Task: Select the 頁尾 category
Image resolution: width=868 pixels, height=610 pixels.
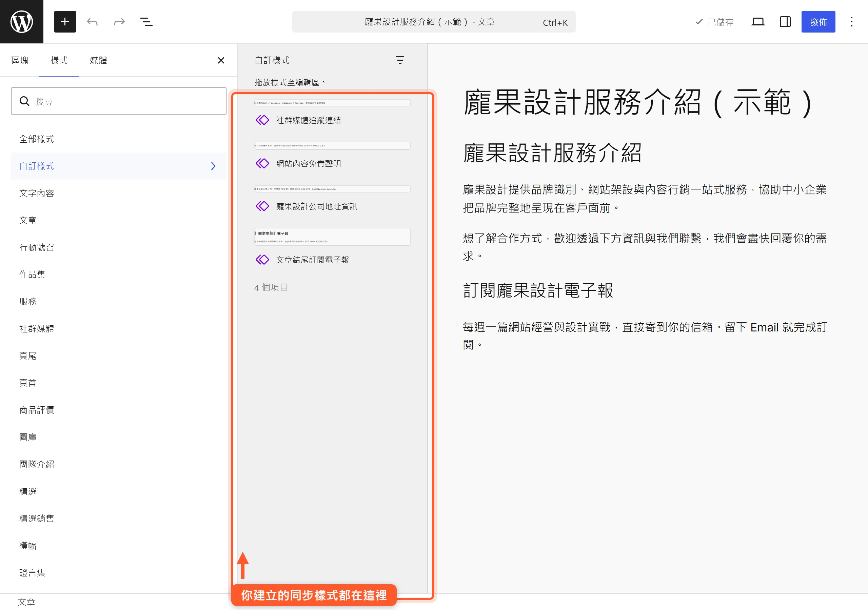Action: click(x=118, y=355)
